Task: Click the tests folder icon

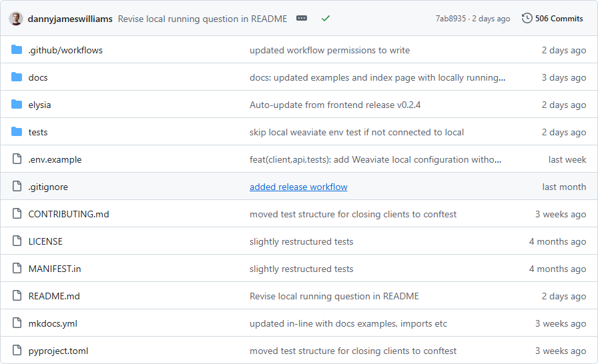Action: coord(17,132)
